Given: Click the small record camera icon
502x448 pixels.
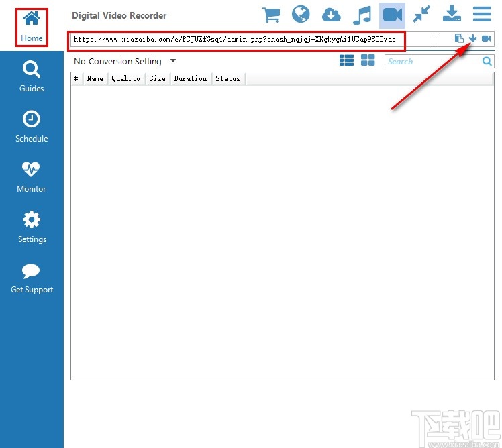Looking at the screenshot, I should click(x=487, y=39).
